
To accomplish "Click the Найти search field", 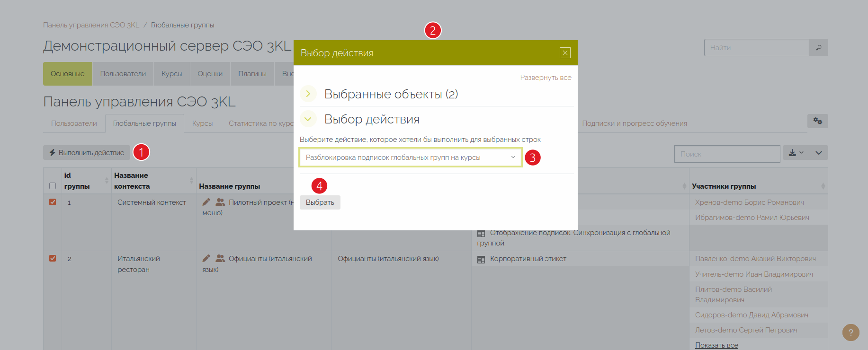I will (756, 48).
